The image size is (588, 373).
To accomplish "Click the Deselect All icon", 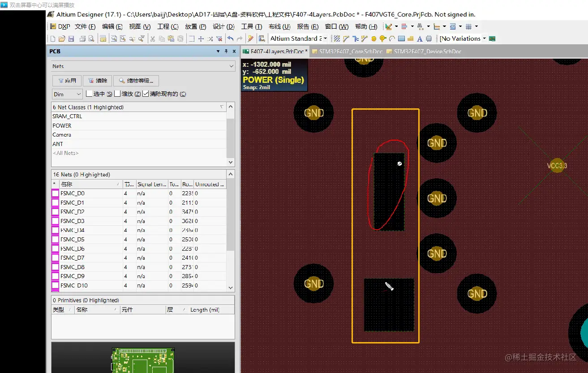I will pos(210,39).
